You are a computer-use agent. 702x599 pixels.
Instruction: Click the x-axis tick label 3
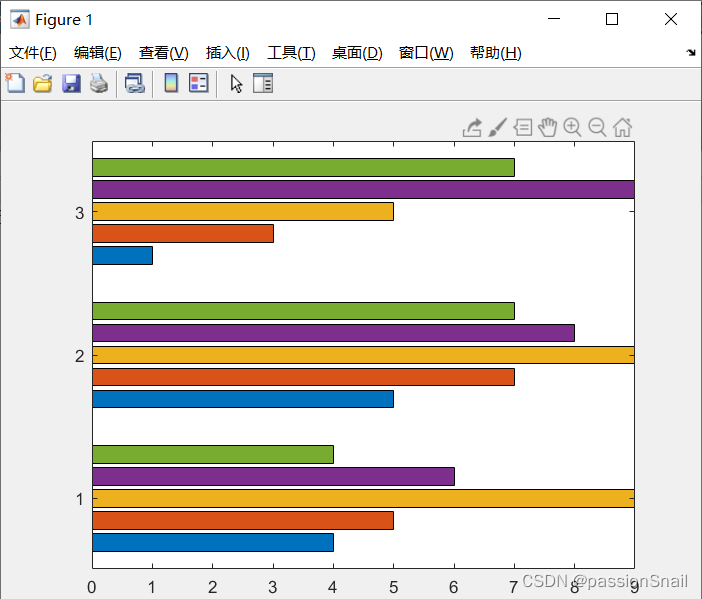273,587
